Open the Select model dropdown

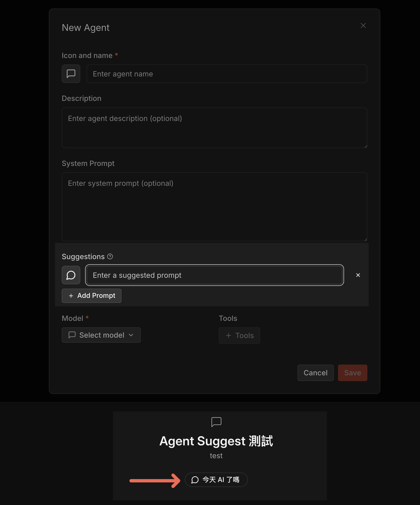pos(101,335)
